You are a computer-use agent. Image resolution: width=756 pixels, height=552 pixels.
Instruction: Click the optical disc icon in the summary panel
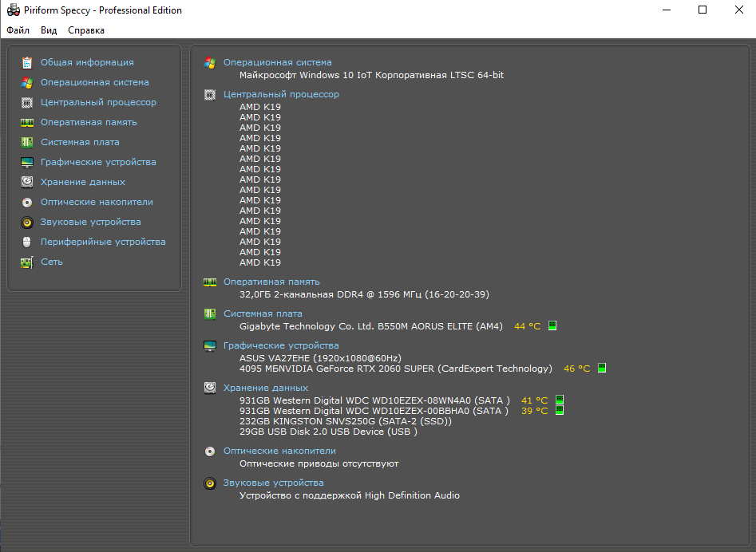click(x=210, y=451)
